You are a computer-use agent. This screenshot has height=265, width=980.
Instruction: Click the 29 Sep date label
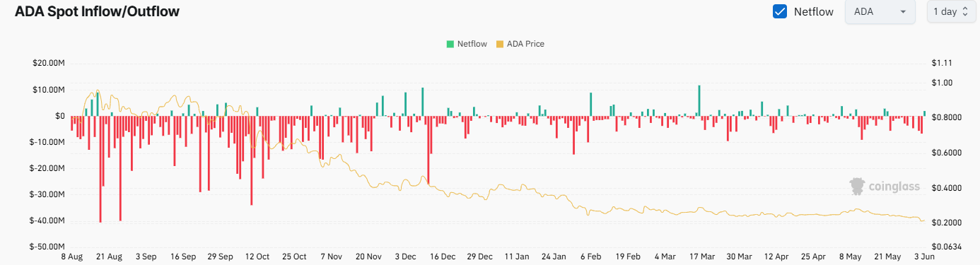point(221,257)
